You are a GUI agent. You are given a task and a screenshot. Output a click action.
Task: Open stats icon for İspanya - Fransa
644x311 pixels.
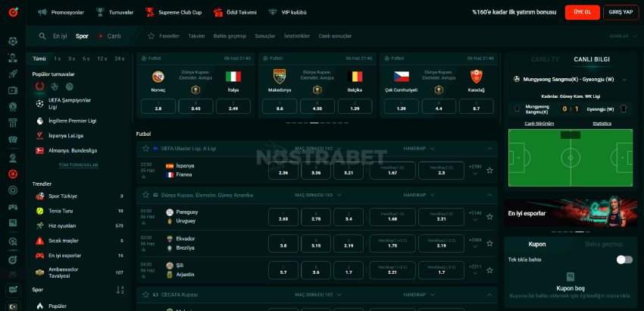(143, 177)
